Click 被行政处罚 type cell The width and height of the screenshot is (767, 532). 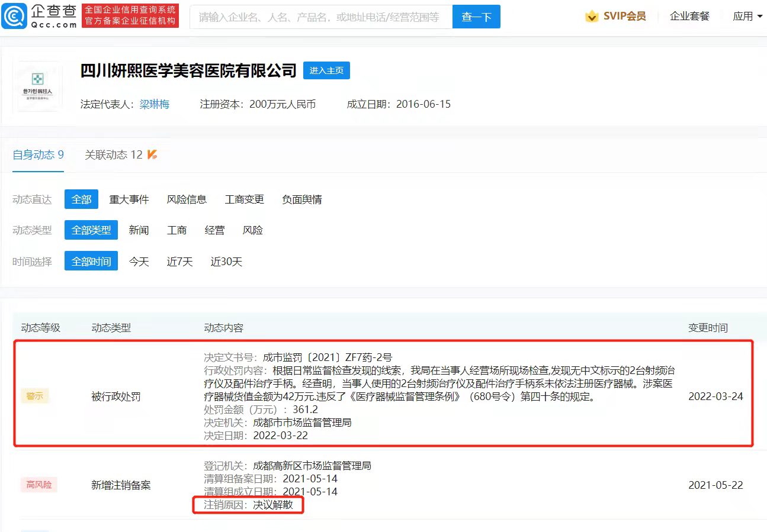coord(117,396)
